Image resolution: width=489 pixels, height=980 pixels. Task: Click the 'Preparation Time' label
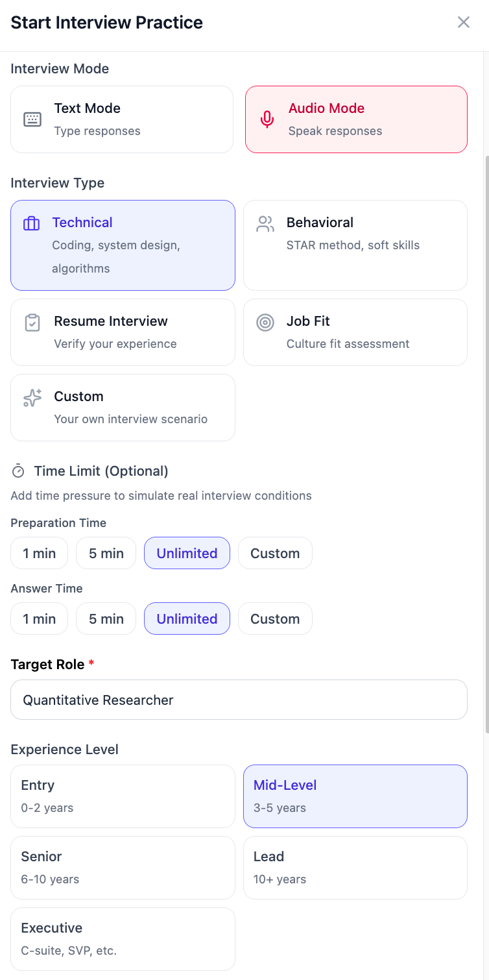(x=58, y=523)
